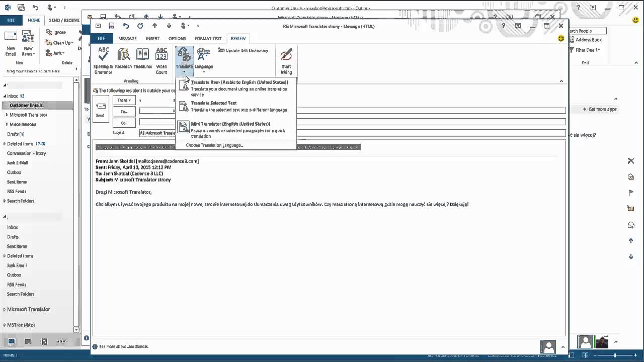Go to next item arrow
This screenshot has width=644, height=362.
169,26
